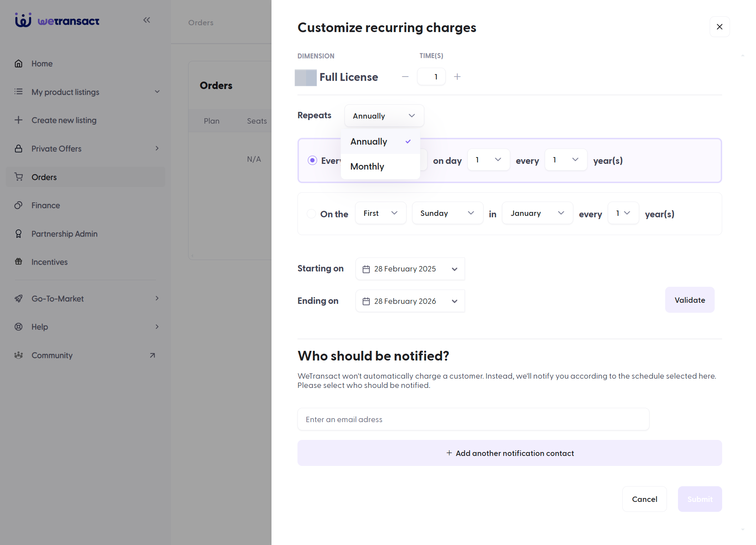Viewport: 756px width, 545px height.
Task: Open the Sunday weekday dropdown
Action: tap(447, 213)
